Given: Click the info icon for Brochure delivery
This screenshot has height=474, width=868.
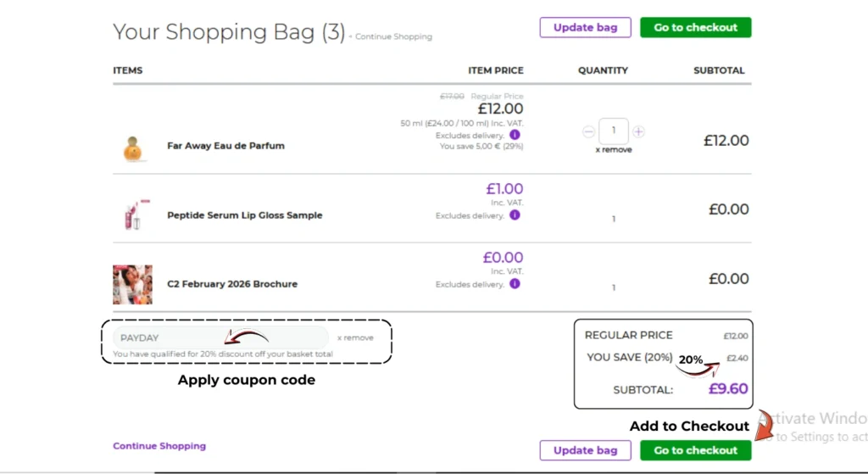Looking at the screenshot, I should [x=515, y=284].
